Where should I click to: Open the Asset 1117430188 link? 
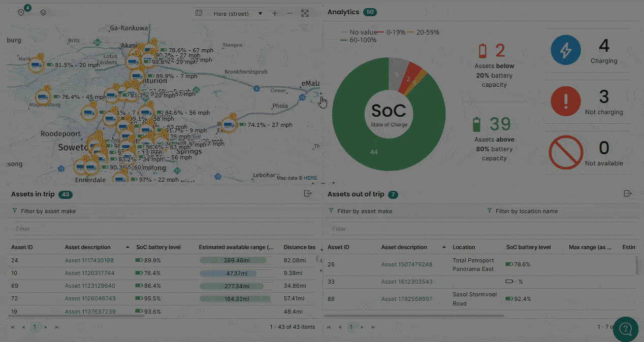89,260
